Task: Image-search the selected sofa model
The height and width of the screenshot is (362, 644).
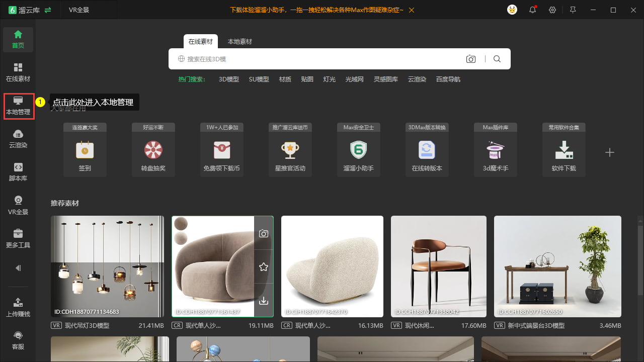Action: coord(264,233)
